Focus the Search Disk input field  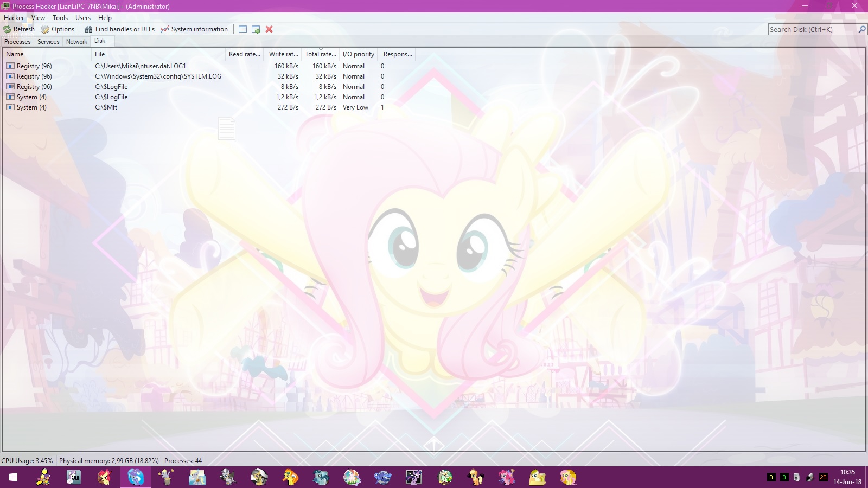point(812,29)
